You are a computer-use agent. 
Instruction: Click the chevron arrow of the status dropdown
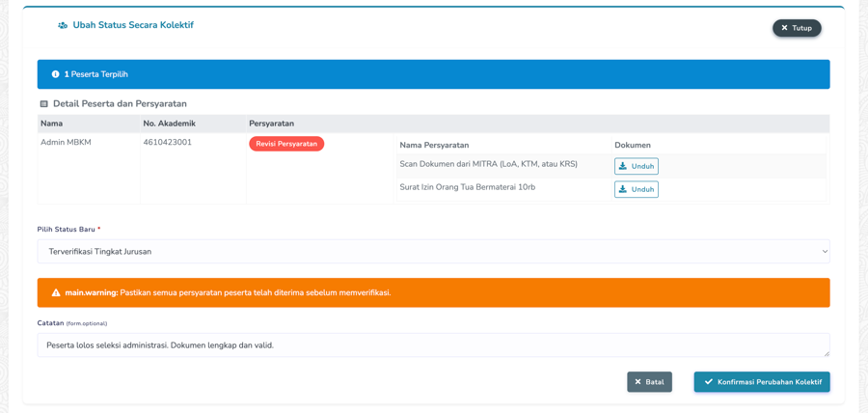tap(824, 252)
